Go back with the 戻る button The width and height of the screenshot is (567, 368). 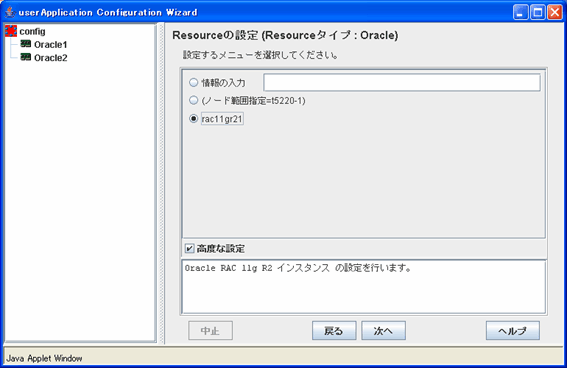(x=334, y=330)
